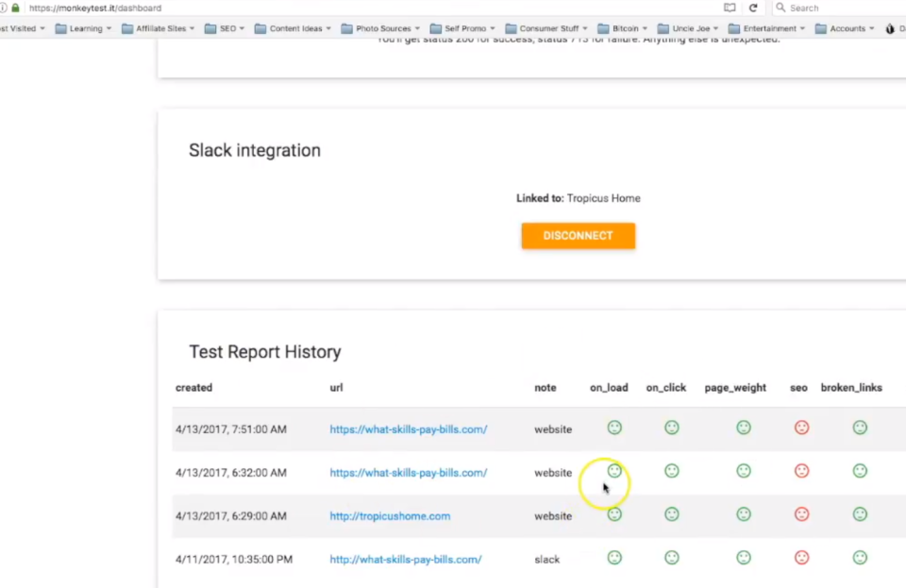The height and width of the screenshot is (588, 906).
Task: Click the highlighted on_load smiley circled in yellow
Action: click(x=614, y=471)
